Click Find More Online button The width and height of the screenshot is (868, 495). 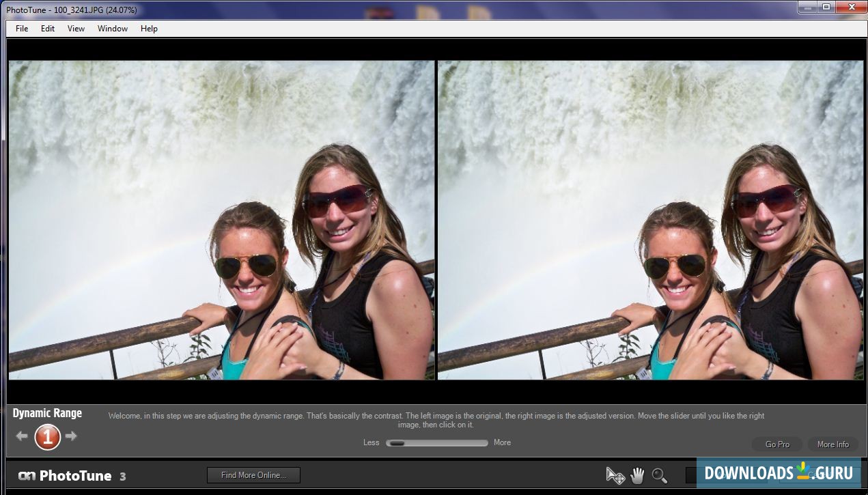click(253, 475)
